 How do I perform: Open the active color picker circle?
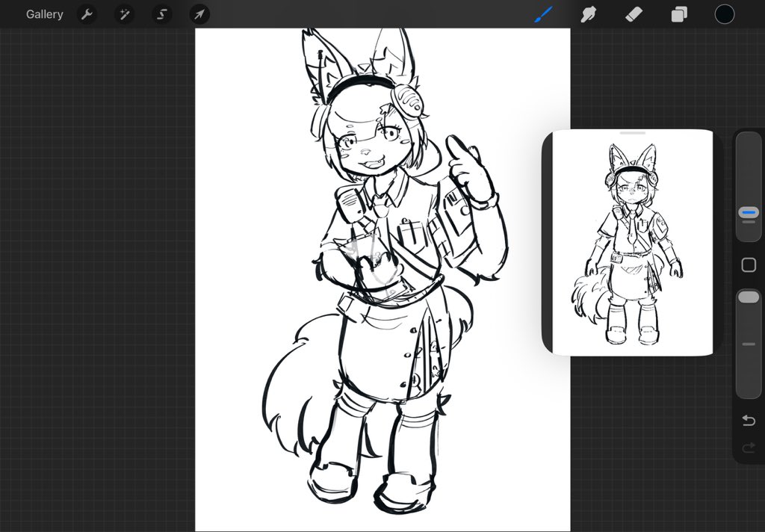[725, 14]
